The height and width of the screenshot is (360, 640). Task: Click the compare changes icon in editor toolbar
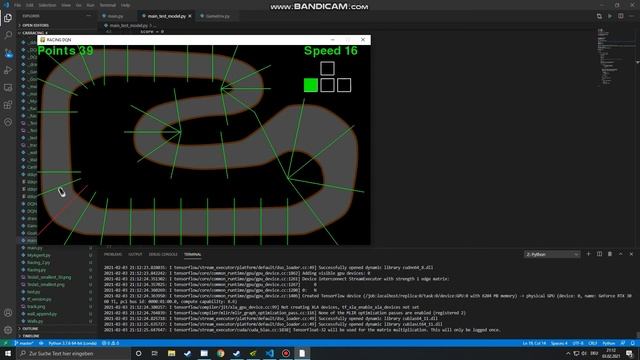(599, 16)
